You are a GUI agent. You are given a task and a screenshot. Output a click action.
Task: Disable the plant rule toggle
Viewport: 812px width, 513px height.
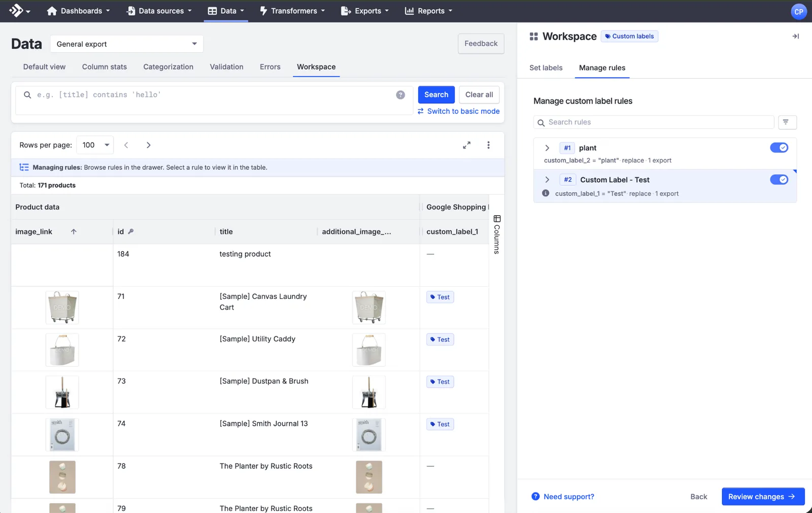coord(779,148)
